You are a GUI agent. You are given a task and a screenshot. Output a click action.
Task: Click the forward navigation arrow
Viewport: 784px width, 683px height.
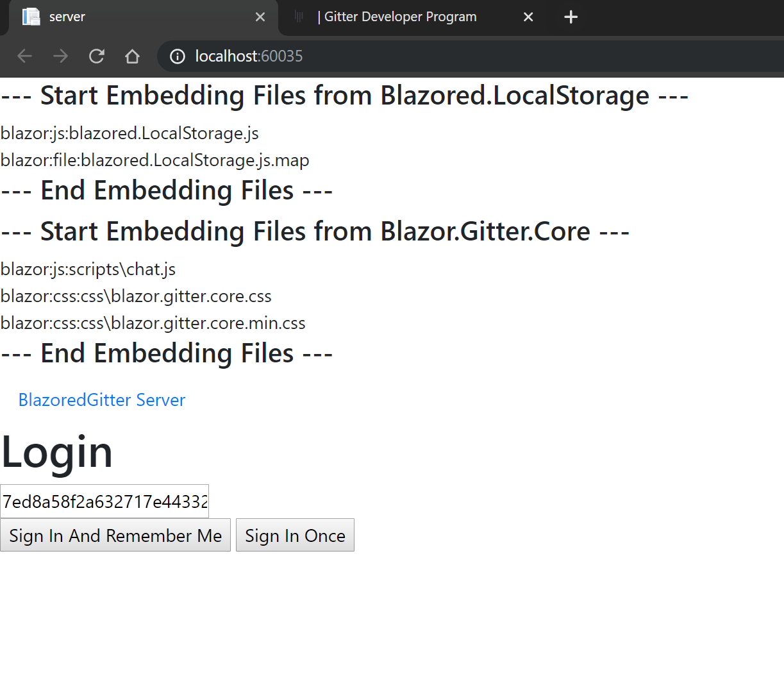pos(60,56)
